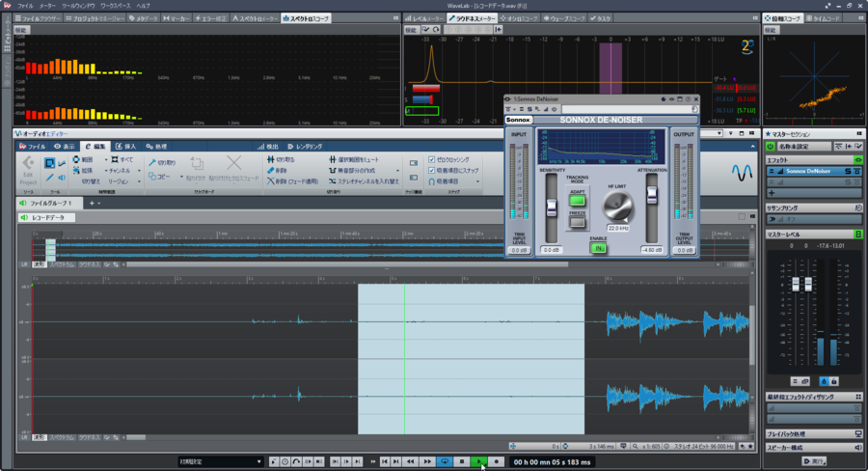
Task: Click the Stop button in transport bar
Action: [462, 461]
